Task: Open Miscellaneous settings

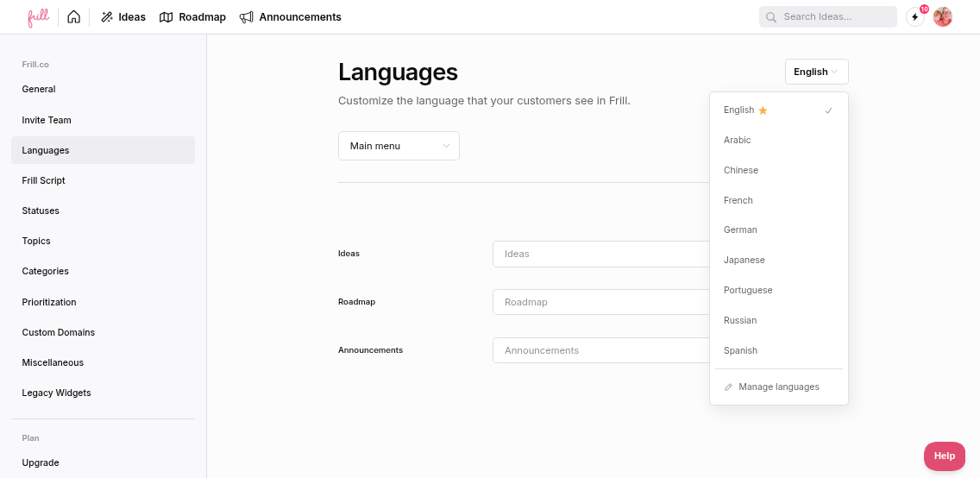Action: (x=104, y=362)
